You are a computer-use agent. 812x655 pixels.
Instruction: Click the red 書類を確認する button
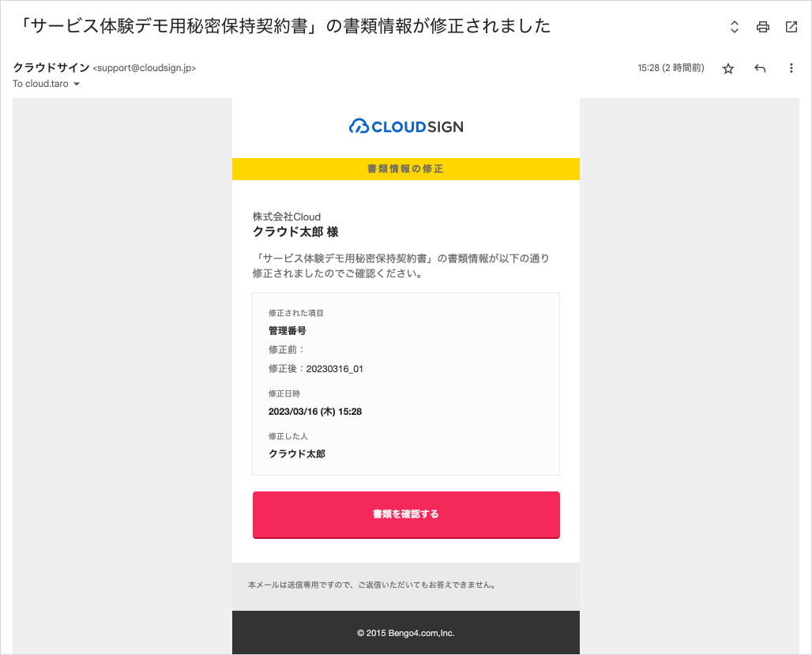tap(406, 514)
